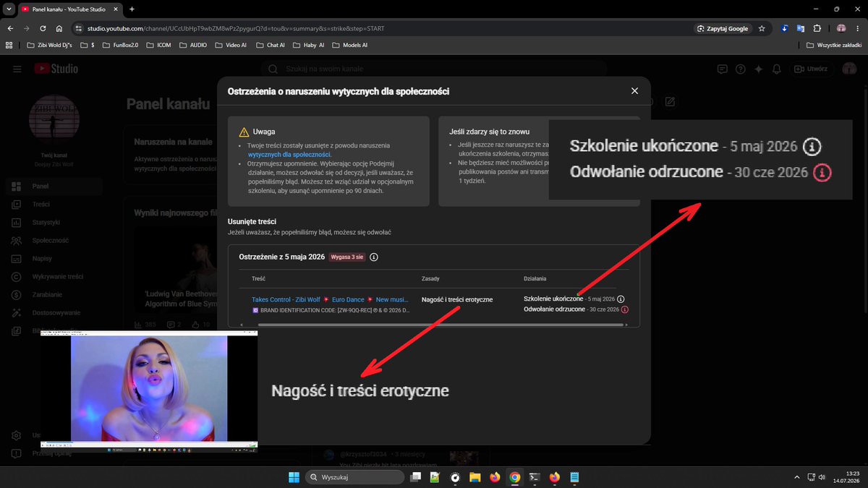Open the 'Chat AI' bookmark folder
Screen dimensions: 868x488
[x=270, y=45]
